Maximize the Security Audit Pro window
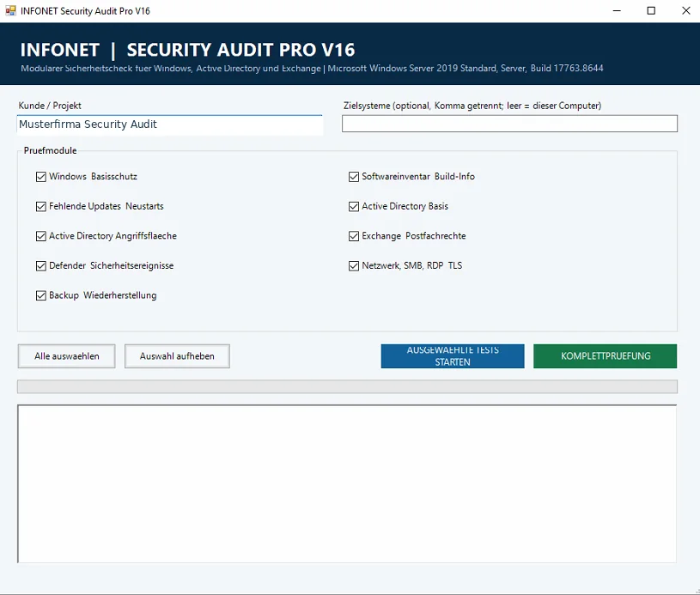Image resolution: width=700 pixels, height=595 pixels. (x=651, y=10)
